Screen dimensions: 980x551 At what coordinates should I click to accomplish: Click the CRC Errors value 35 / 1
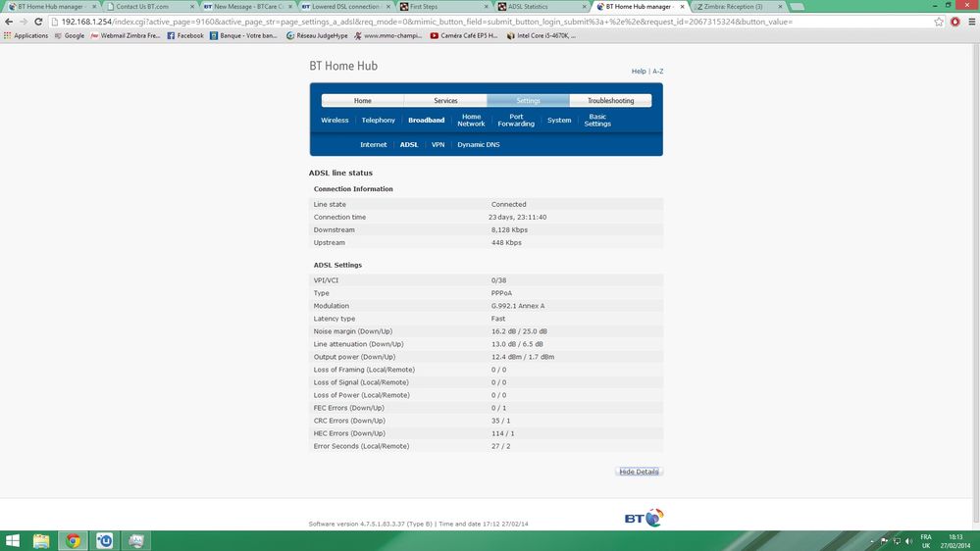500,421
